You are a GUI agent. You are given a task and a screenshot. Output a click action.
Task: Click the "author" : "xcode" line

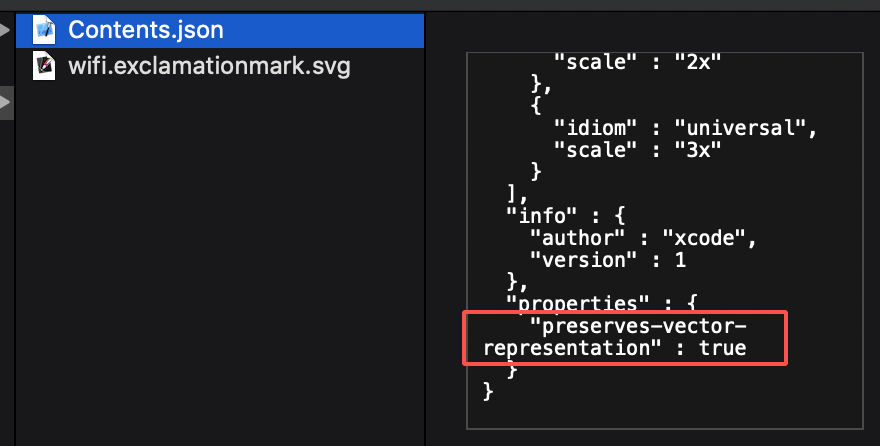(x=643, y=238)
